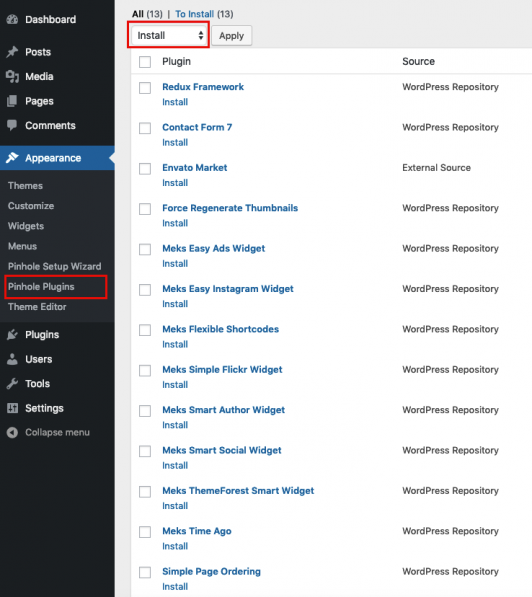Open the Dashboard icon in sidebar

click(12, 19)
